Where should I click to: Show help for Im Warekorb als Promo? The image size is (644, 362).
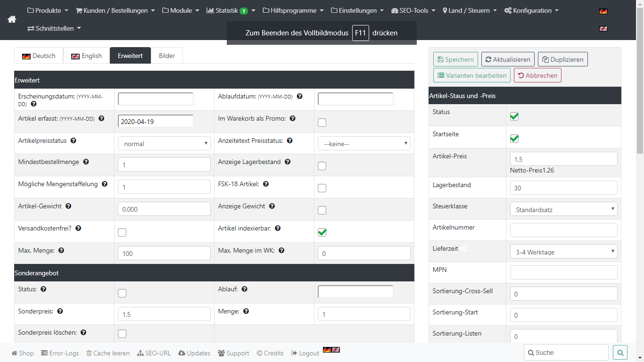(x=292, y=118)
